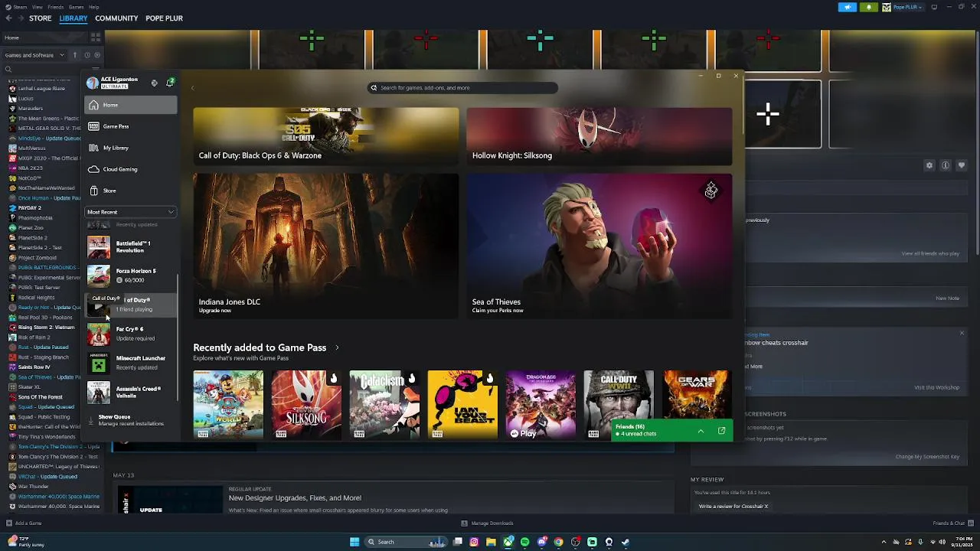Click Steam back navigation arrow

pyautogui.click(x=8, y=18)
